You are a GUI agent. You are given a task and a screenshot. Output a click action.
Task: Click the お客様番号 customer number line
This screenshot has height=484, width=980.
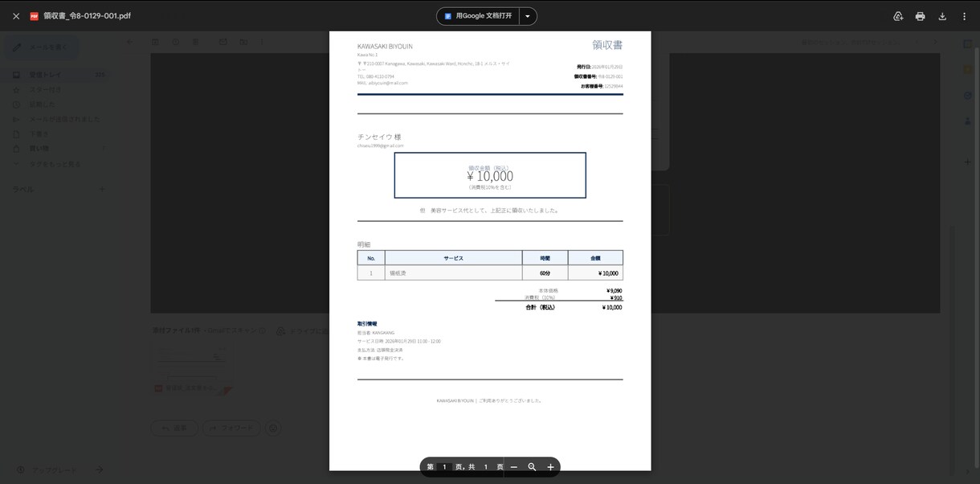(602, 86)
